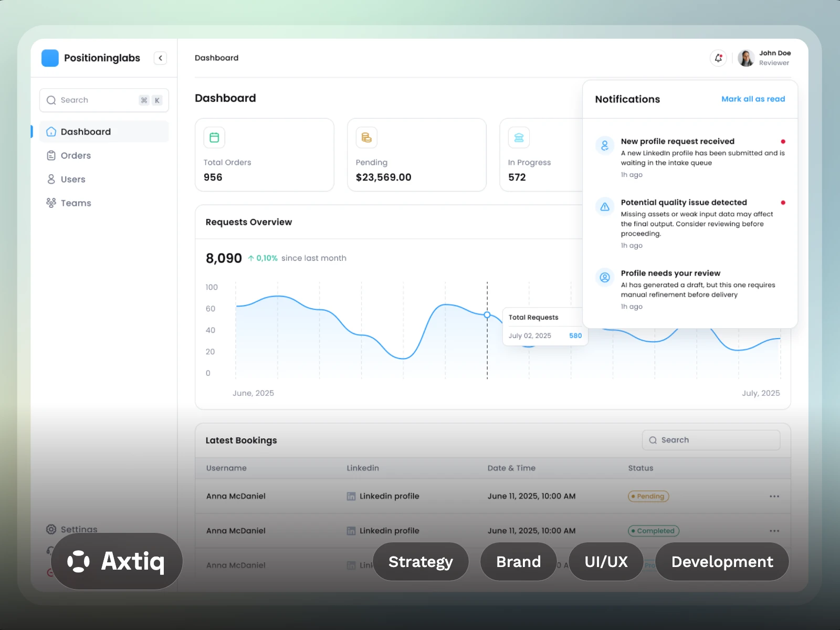Screen dimensions: 840x630
Task: Click the John Doe user name
Action: point(775,53)
